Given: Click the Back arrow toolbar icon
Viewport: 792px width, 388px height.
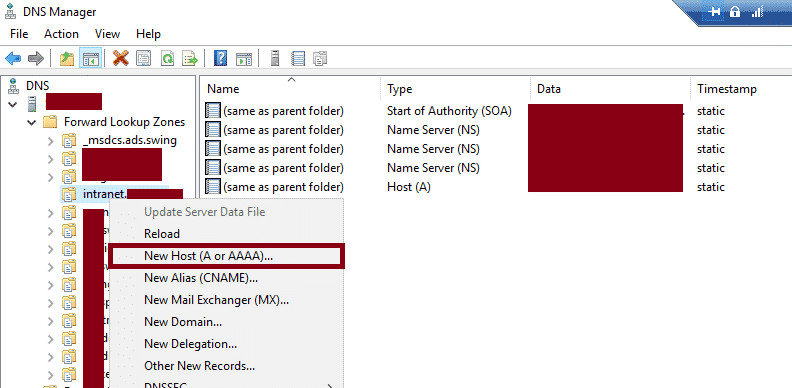Looking at the screenshot, I should tap(13, 59).
